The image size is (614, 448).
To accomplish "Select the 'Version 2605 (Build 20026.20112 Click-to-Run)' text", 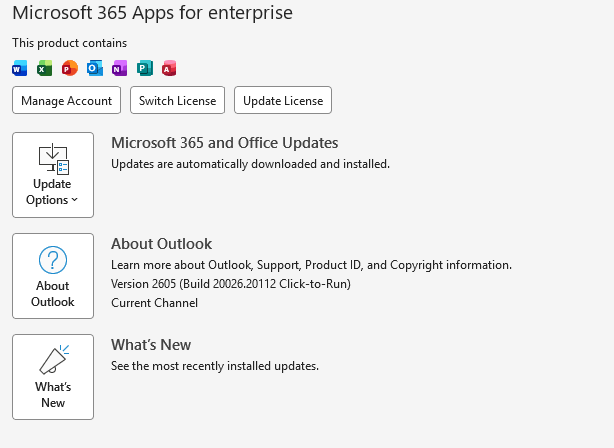I will 231,284.
